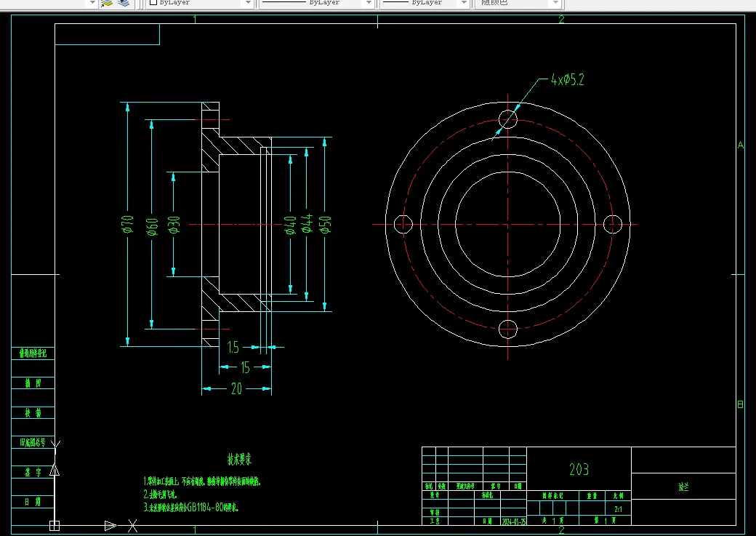Select technical note line 2 text
The image size is (756, 536).
tap(161, 495)
